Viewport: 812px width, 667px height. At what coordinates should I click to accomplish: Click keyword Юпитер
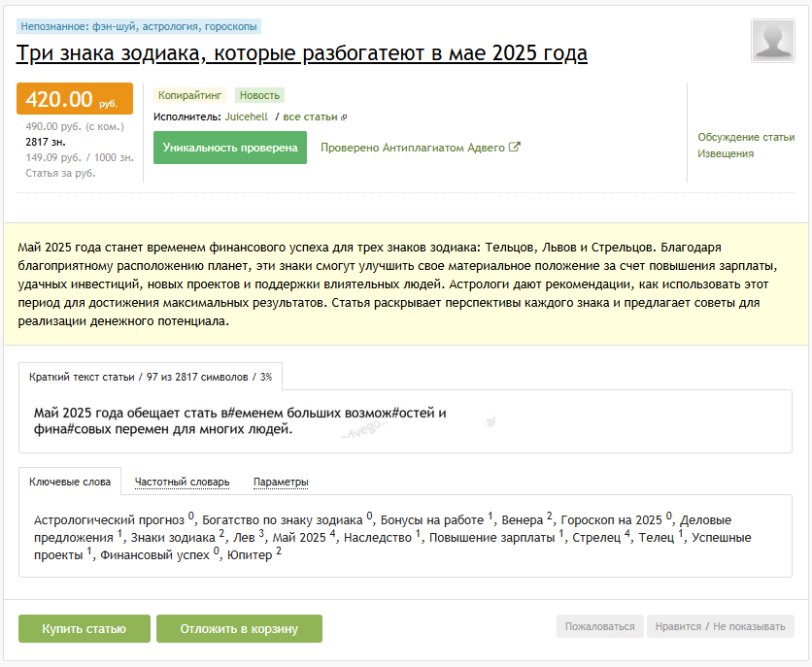tap(250, 555)
